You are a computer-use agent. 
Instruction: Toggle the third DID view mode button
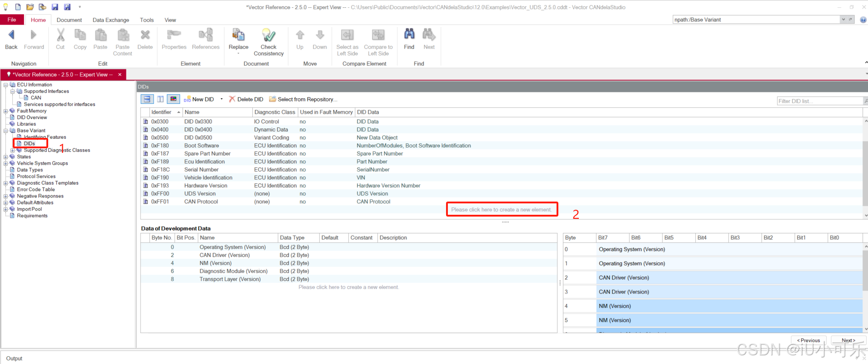(173, 99)
